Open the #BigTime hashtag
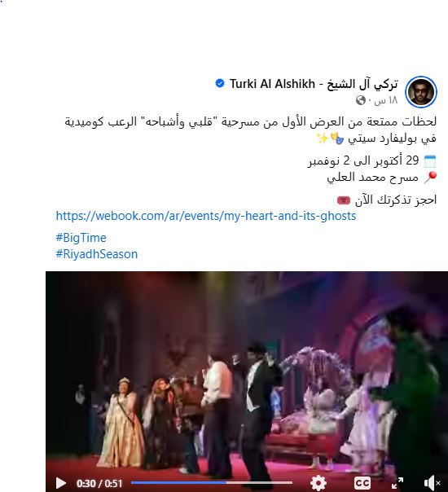Image resolution: width=448 pixels, height=492 pixels. click(x=81, y=238)
